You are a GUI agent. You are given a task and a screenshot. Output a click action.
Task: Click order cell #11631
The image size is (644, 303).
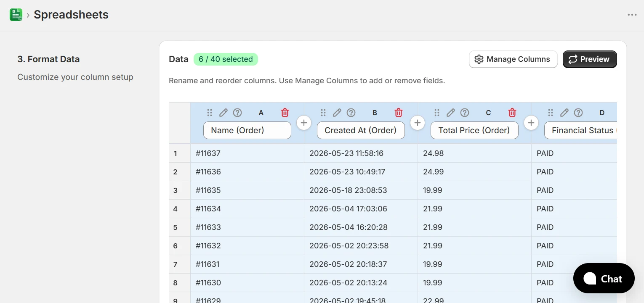click(x=247, y=264)
